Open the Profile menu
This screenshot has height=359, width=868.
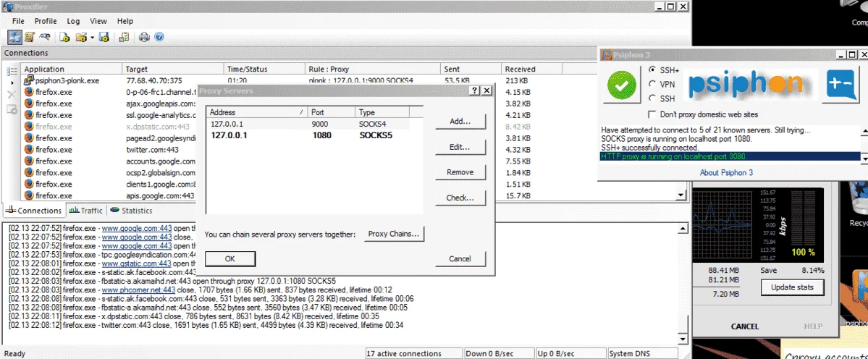tap(46, 21)
